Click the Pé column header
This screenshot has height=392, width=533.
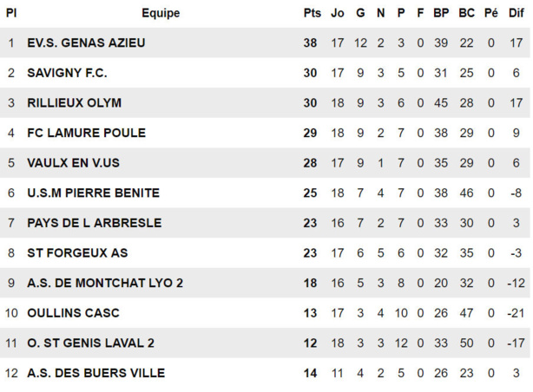(491, 13)
